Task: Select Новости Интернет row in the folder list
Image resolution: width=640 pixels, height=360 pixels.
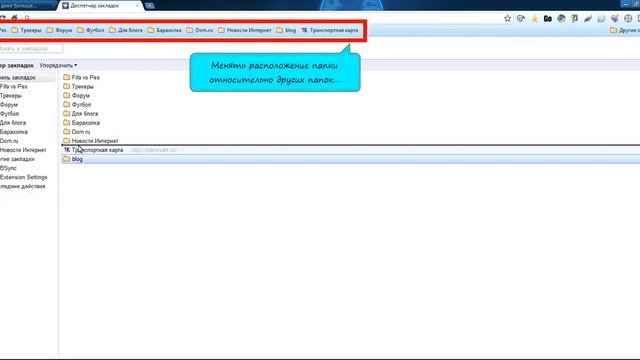Action: (x=351, y=140)
